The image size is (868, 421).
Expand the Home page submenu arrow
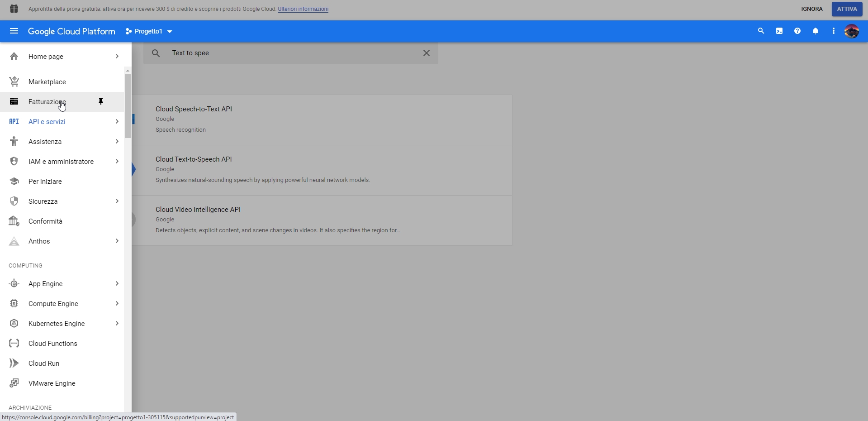pos(117,57)
